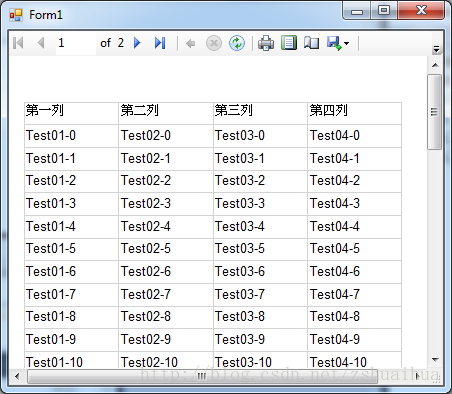The height and width of the screenshot is (394, 452).
Task: Click the vertical scrollbar down arrow
Action: (435, 360)
